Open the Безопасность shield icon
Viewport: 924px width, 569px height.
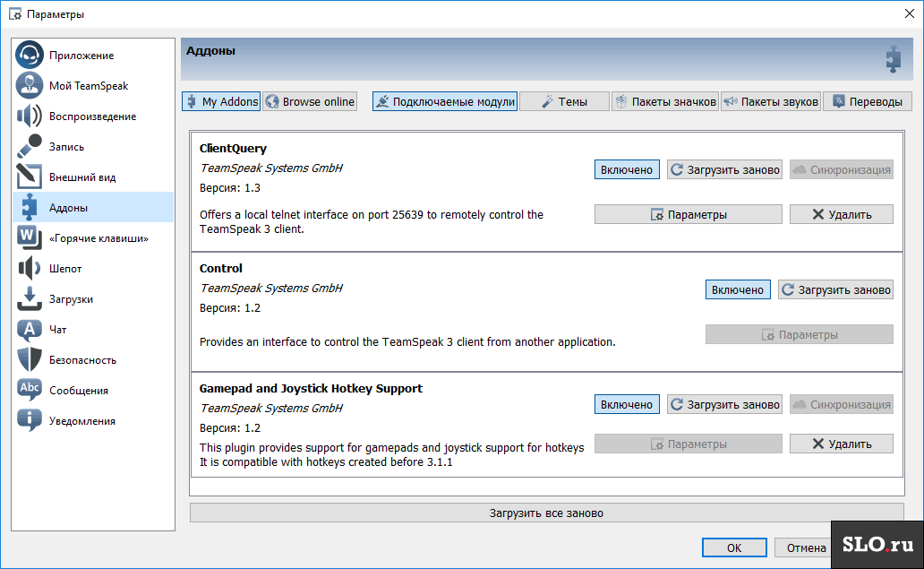point(30,359)
